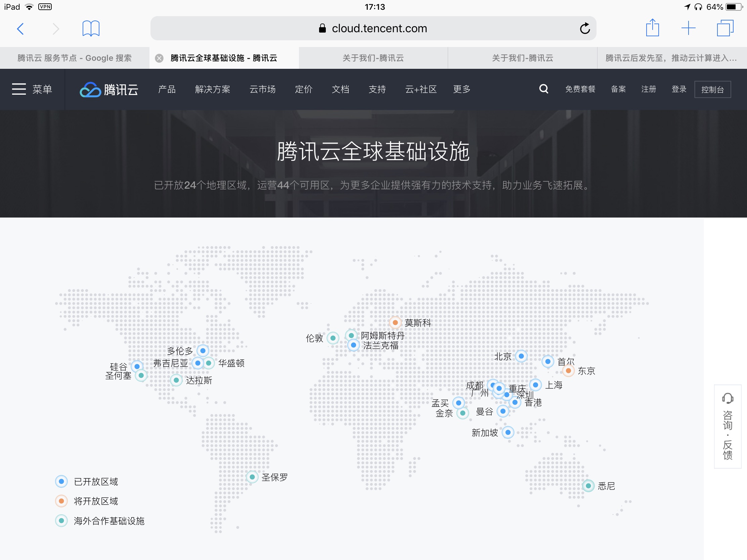The height and width of the screenshot is (560, 747).
Task: Select the 首尔 map marker
Action: 548,362
